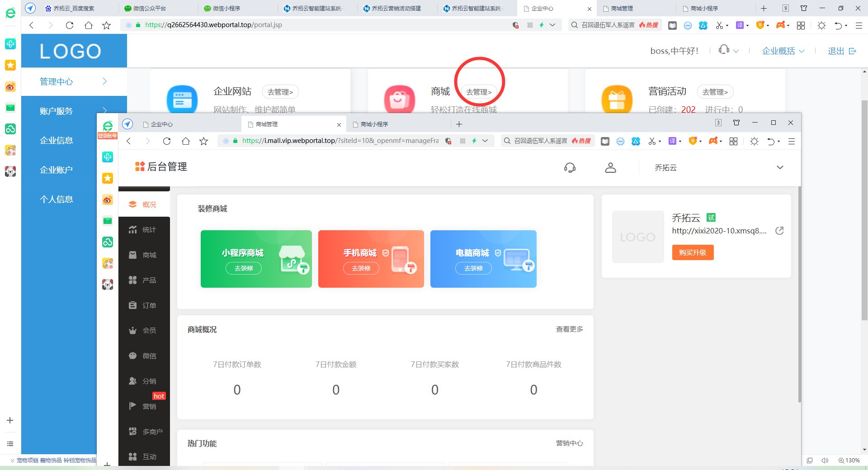Open the account person icon beside 乔拓云
868x470 pixels.
point(610,167)
